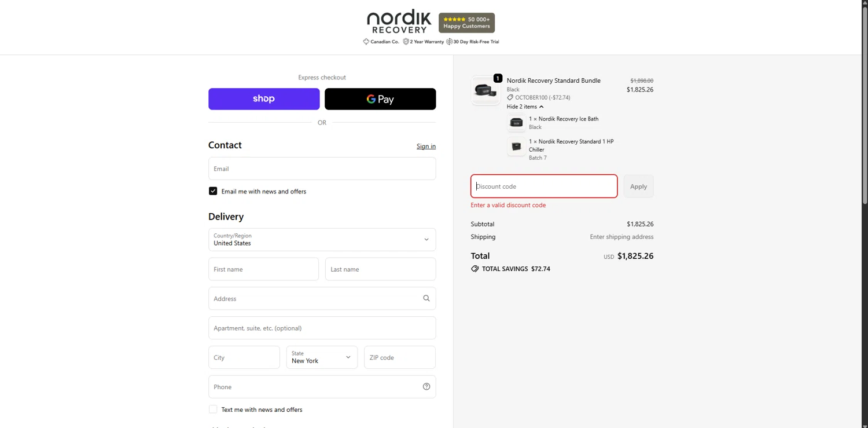Click the 2 Year Warranty shield icon

pyautogui.click(x=406, y=42)
